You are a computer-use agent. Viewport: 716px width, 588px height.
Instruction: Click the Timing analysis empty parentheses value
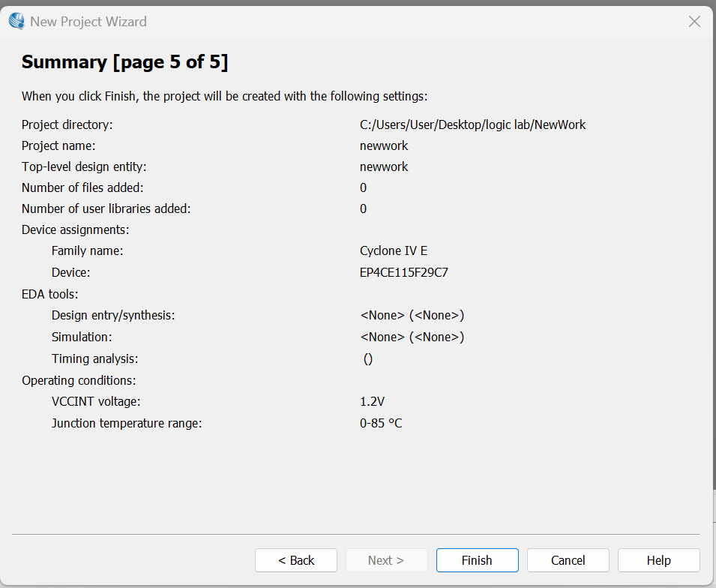tap(368, 358)
